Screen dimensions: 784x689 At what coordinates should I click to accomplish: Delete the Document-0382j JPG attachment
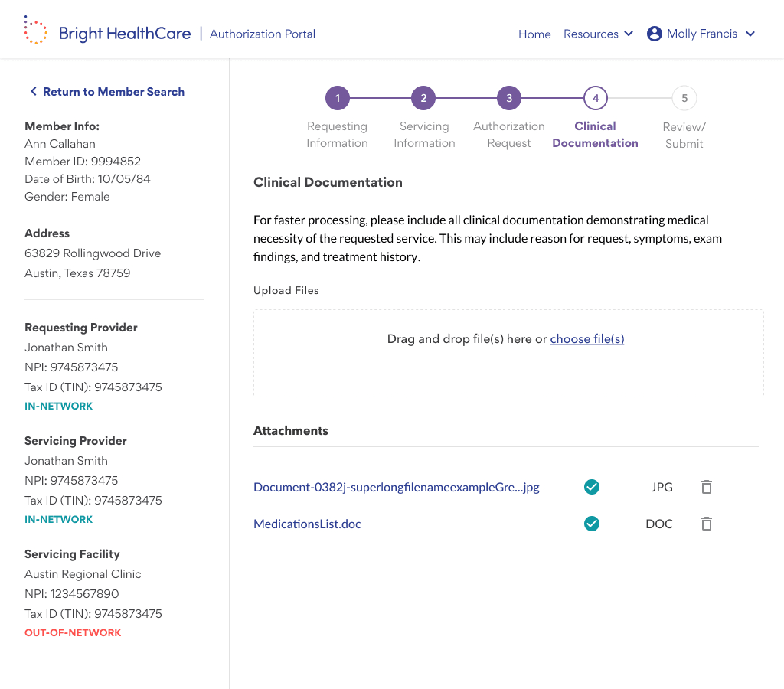tap(706, 487)
